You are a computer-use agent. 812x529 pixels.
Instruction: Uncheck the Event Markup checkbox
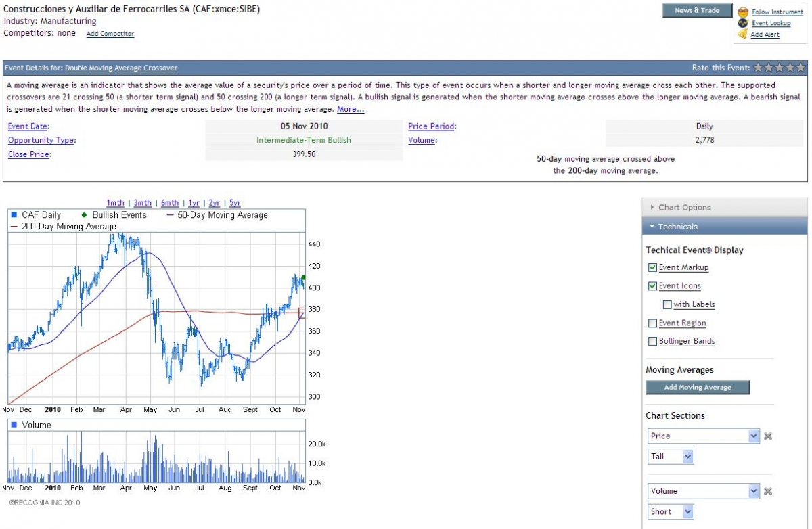click(x=652, y=267)
